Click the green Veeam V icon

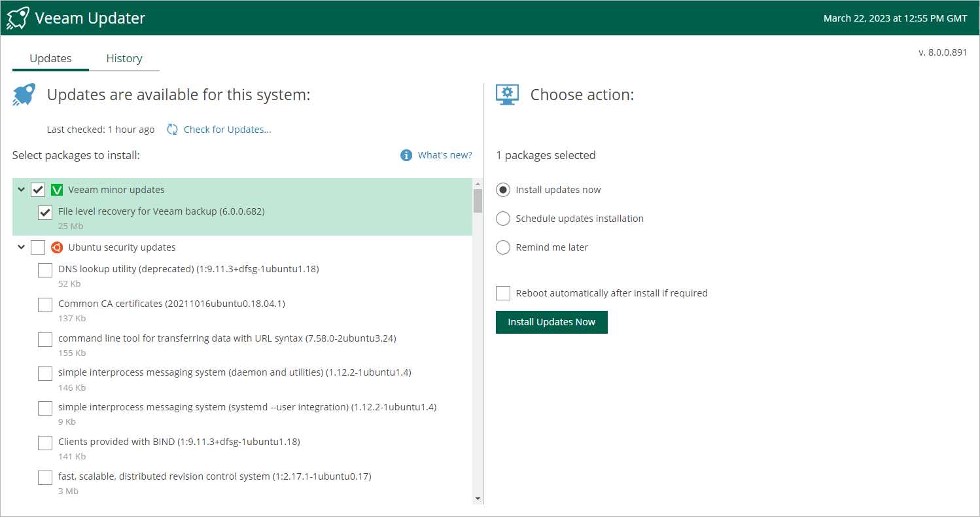pos(57,190)
